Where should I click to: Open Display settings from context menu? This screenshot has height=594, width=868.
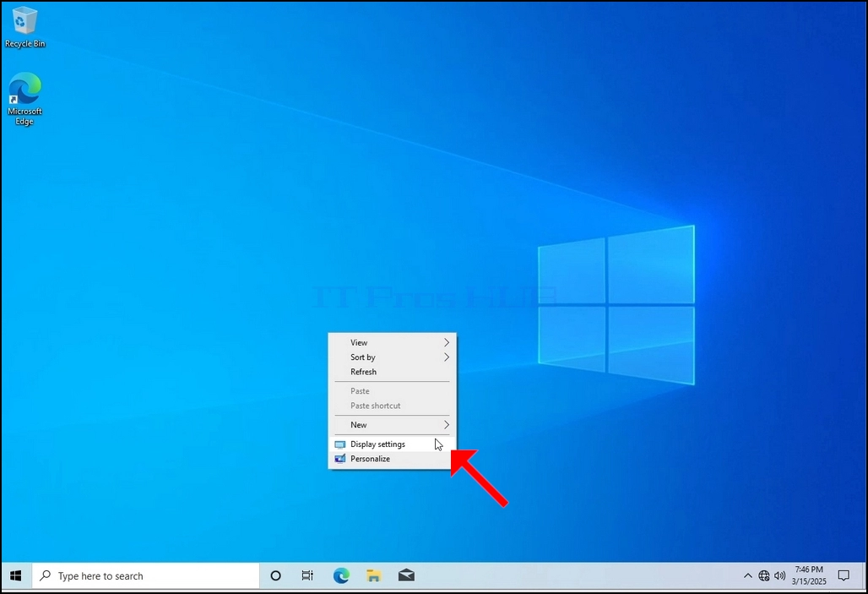point(393,444)
